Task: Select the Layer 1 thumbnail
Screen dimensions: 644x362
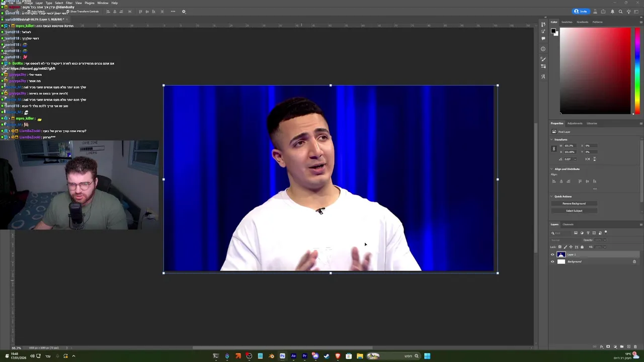Action: [561, 254]
